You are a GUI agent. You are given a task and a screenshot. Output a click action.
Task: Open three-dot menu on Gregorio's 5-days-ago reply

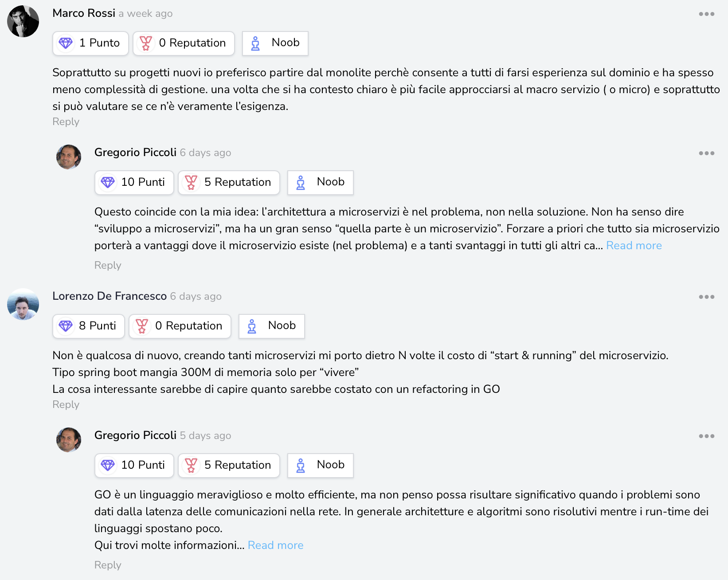coord(706,436)
